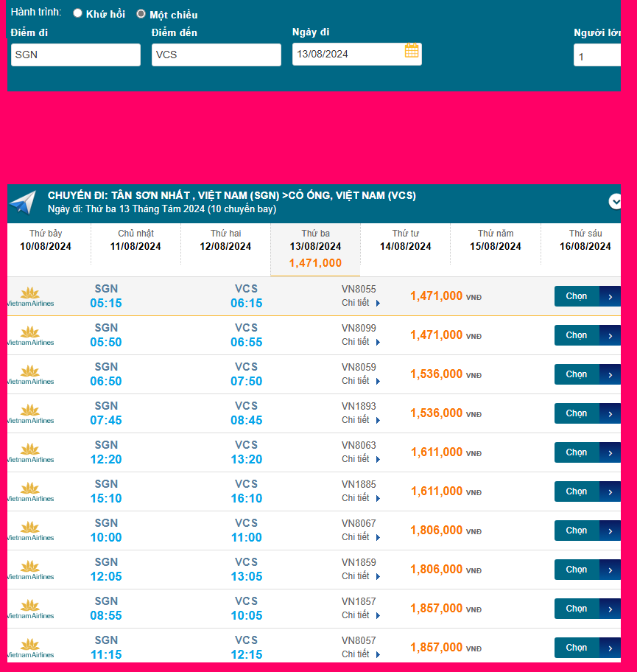Click Vietnam Airlines logo for flight VN1857
Screen dimensions: 637x672
click(x=30, y=609)
